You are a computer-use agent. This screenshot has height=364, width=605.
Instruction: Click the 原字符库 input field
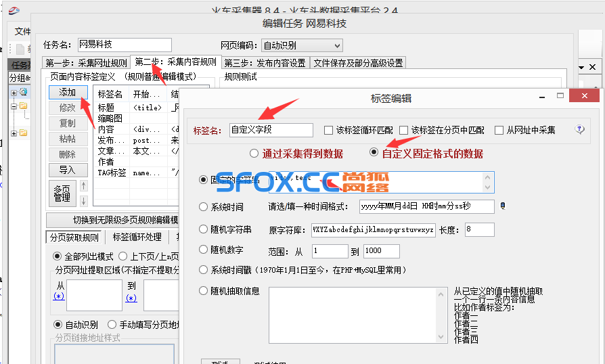374,230
